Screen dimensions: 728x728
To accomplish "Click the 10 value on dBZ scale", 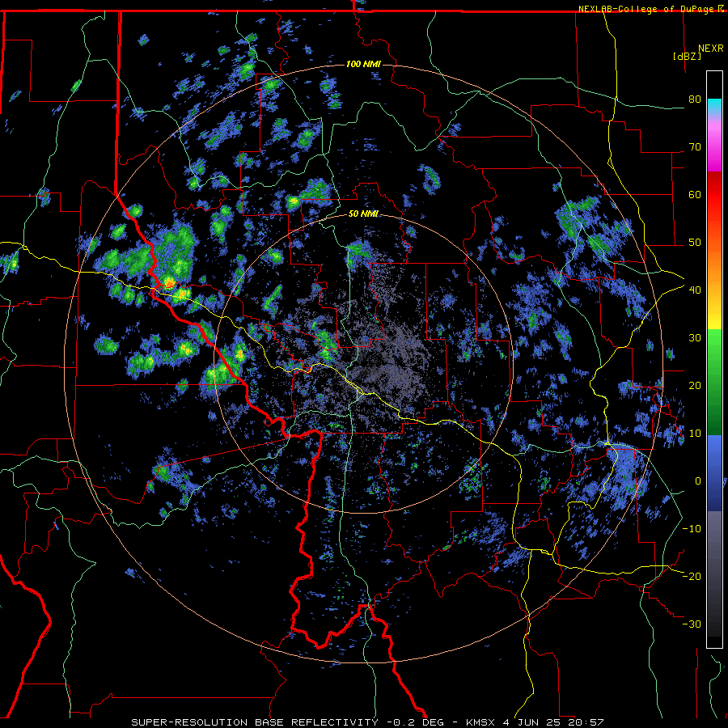I will [x=695, y=434].
